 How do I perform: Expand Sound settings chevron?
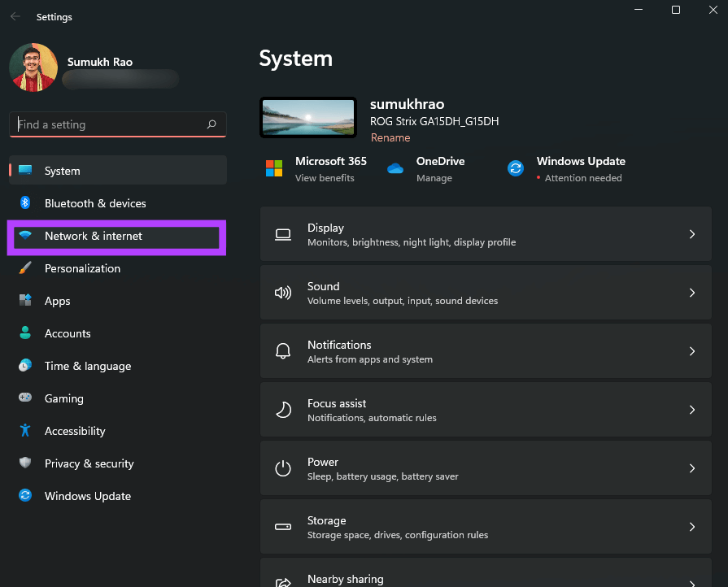691,293
